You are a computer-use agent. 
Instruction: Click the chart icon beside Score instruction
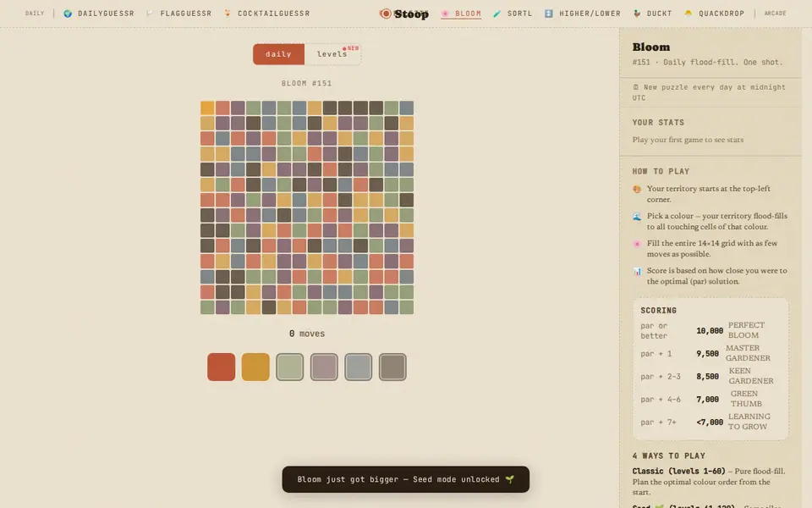coord(637,271)
